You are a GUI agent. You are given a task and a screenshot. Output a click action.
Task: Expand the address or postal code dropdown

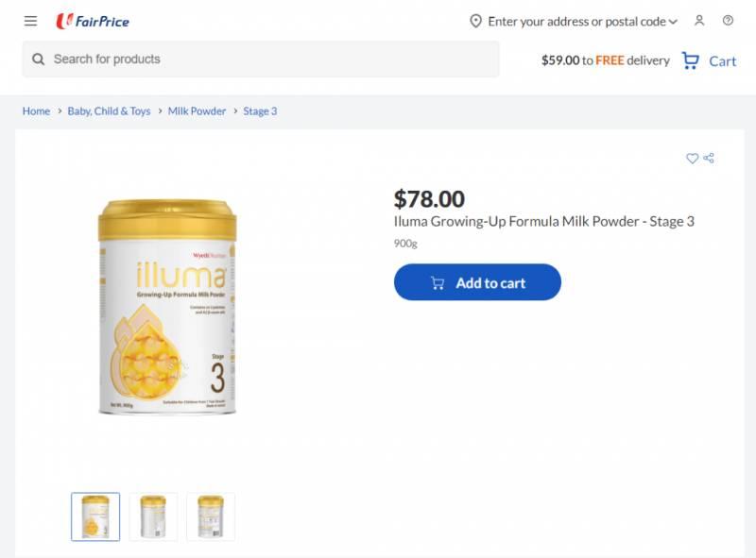click(x=673, y=22)
